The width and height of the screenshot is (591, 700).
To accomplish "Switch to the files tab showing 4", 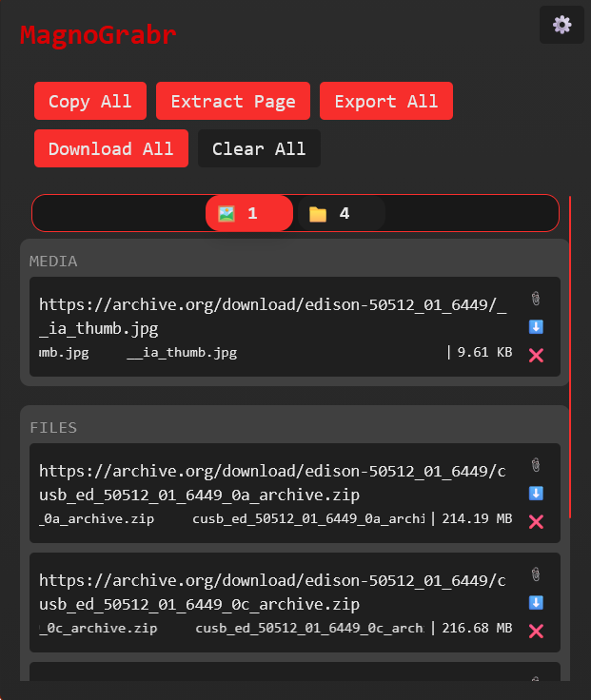I will tap(342, 213).
